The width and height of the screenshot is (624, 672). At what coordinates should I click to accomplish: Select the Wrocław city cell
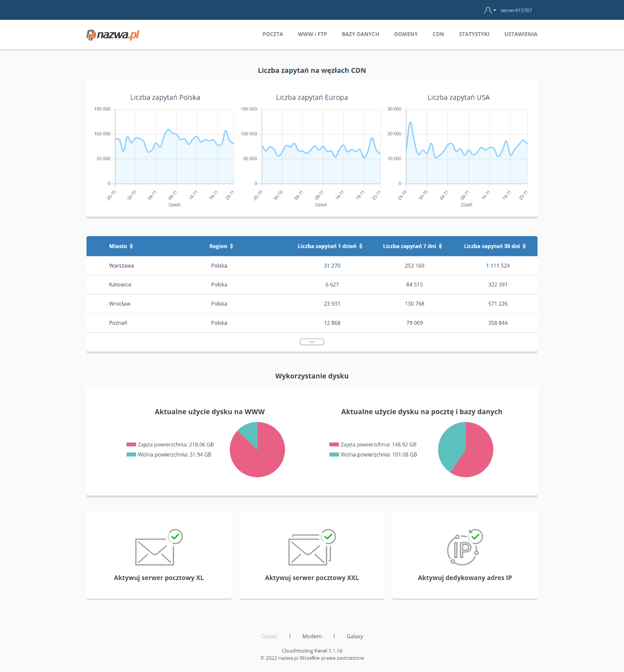click(x=119, y=304)
